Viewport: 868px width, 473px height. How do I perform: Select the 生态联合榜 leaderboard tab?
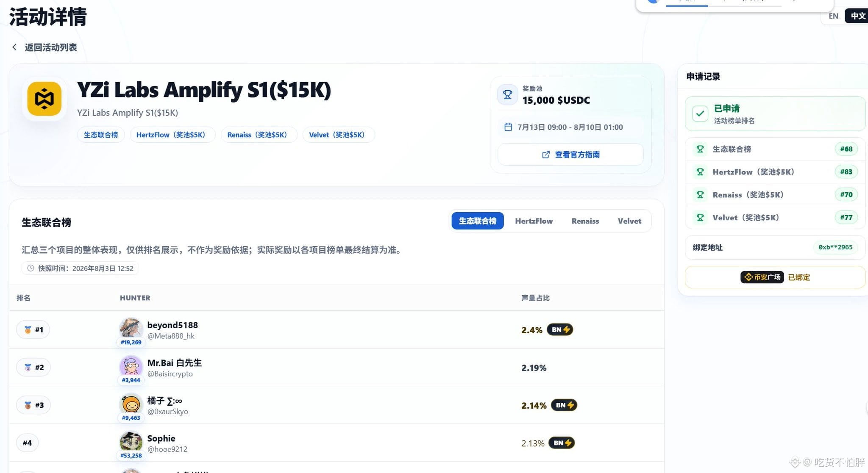(x=478, y=221)
